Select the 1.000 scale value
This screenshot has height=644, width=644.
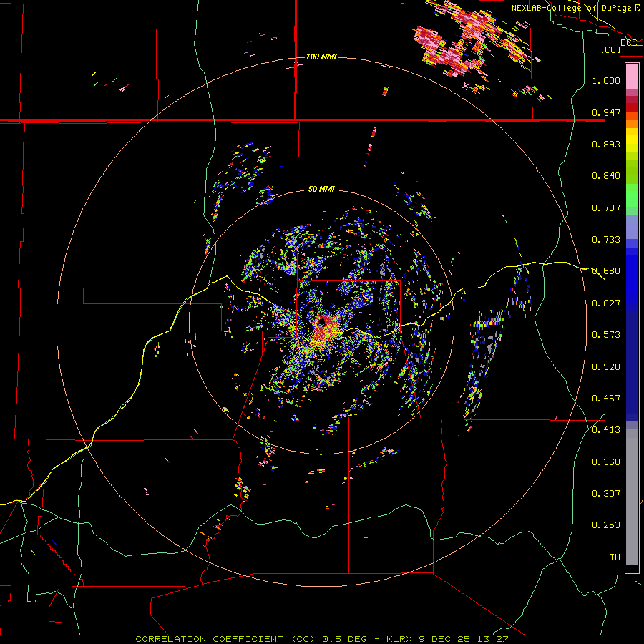click(606, 80)
